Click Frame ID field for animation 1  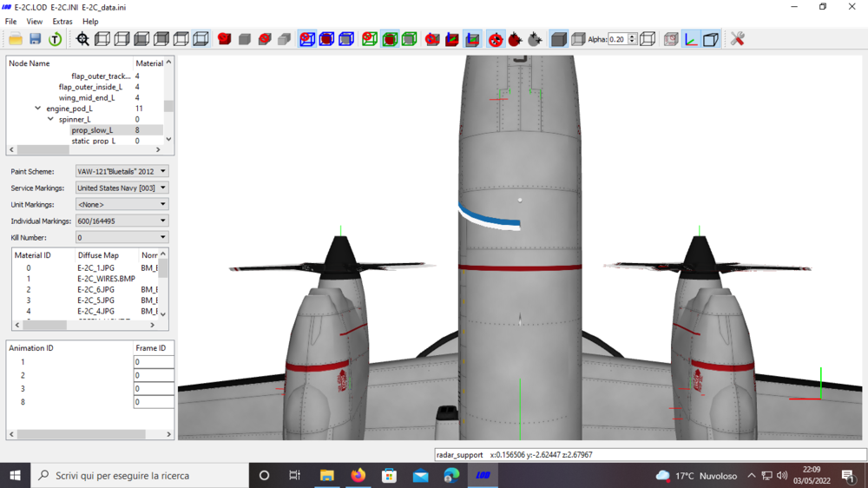click(x=154, y=362)
